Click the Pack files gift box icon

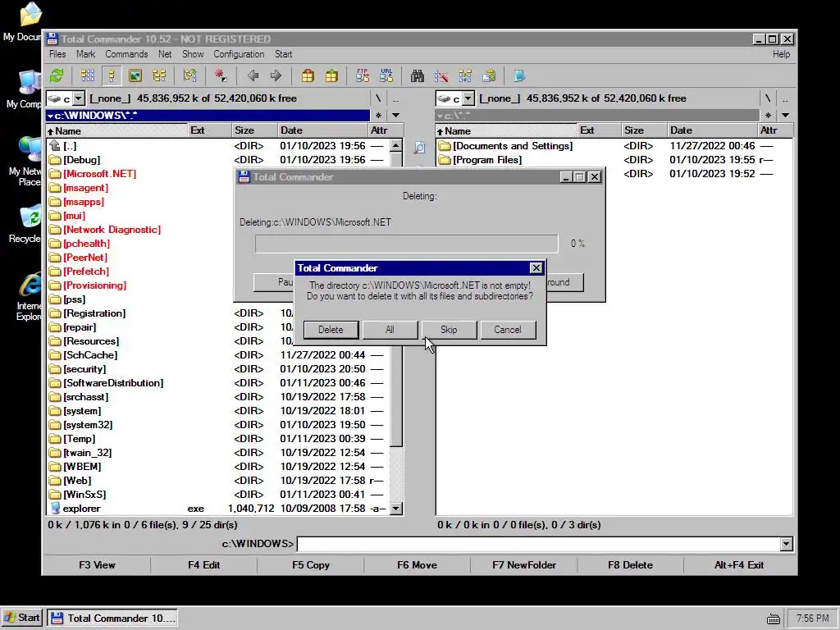click(308, 75)
